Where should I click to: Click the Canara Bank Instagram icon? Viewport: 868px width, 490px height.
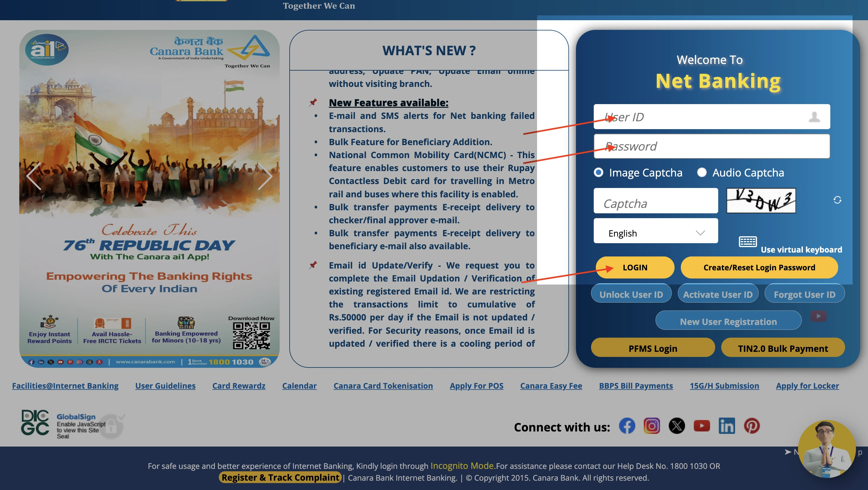tap(652, 426)
